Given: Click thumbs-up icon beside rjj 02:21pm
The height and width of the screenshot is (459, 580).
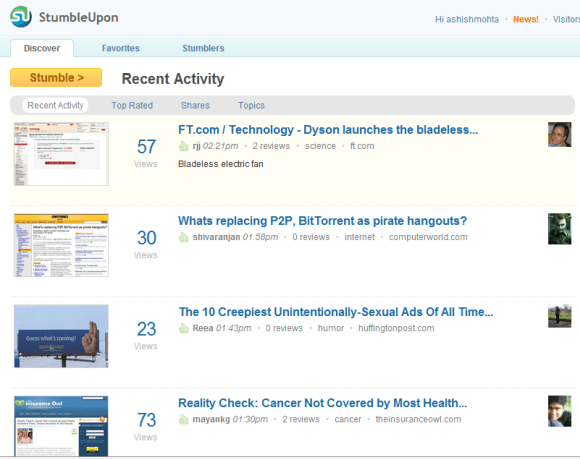Looking at the screenshot, I should click(x=183, y=146).
